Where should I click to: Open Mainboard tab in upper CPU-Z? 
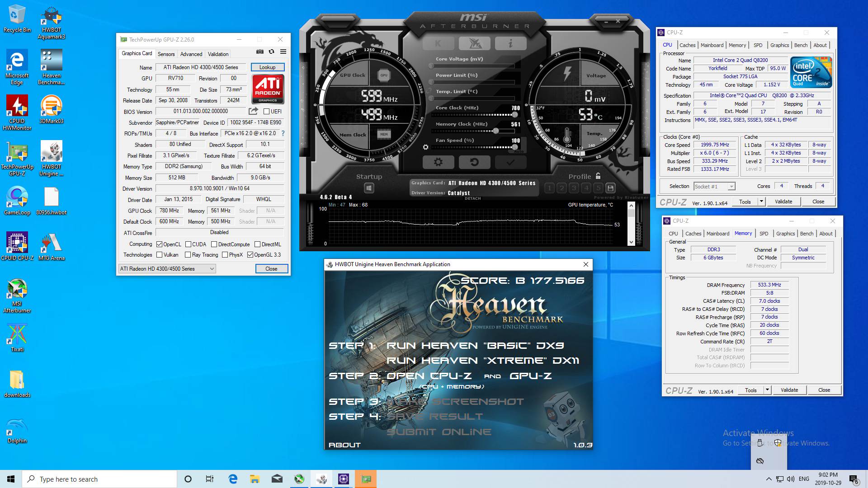pyautogui.click(x=712, y=45)
